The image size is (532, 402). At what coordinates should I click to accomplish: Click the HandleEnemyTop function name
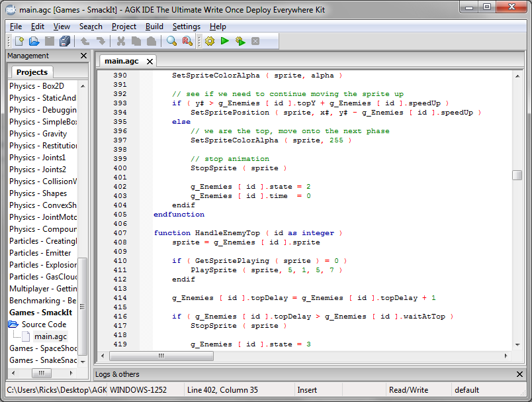(228, 233)
